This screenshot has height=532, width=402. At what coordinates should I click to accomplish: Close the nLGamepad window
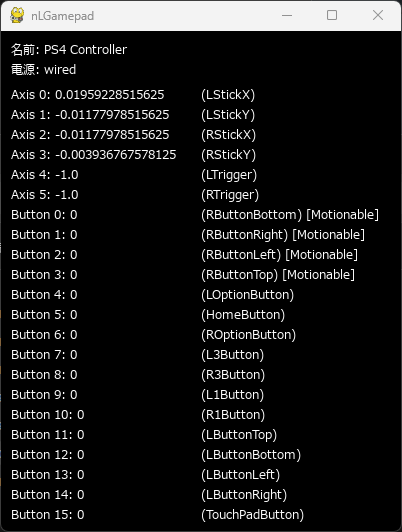coord(378,16)
